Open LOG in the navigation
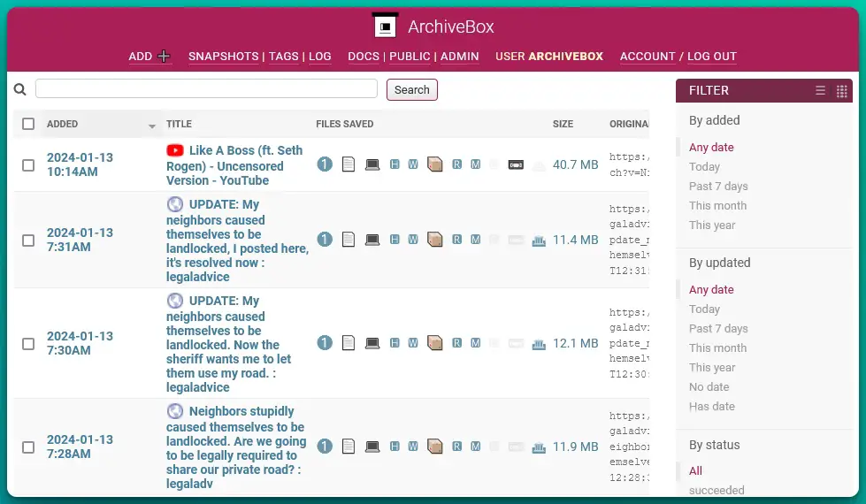 tap(320, 57)
